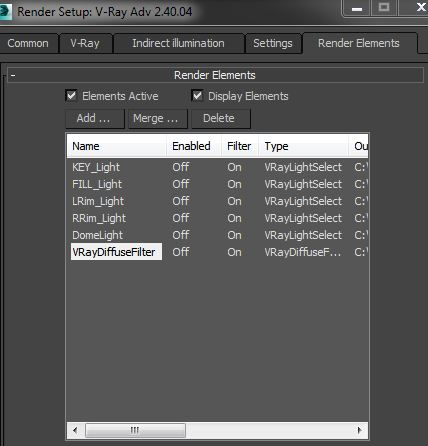The image size is (428, 446).
Task: Sort by the Name column header
Action: (116, 146)
